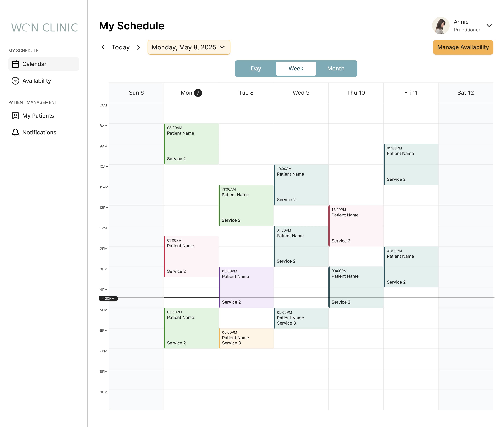Go to previous week arrow
504x427 pixels.
click(x=103, y=47)
